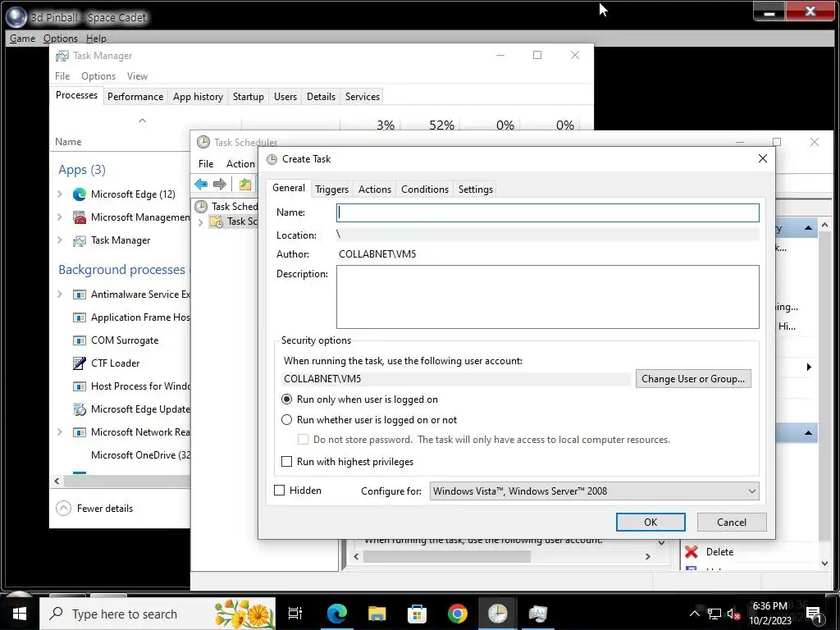Select Run only when user is logged on

[x=286, y=399]
